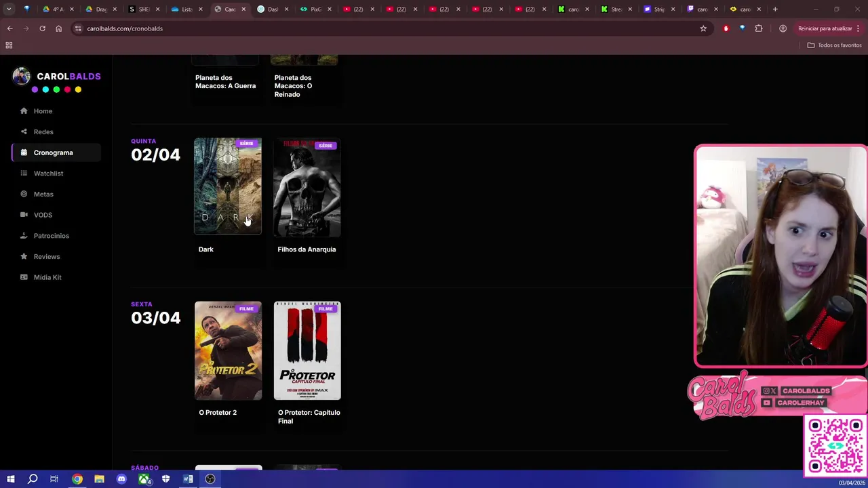This screenshot has height=488, width=868.
Task: Open OBS Studio from the taskbar
Action: click(x=210, y=479)
